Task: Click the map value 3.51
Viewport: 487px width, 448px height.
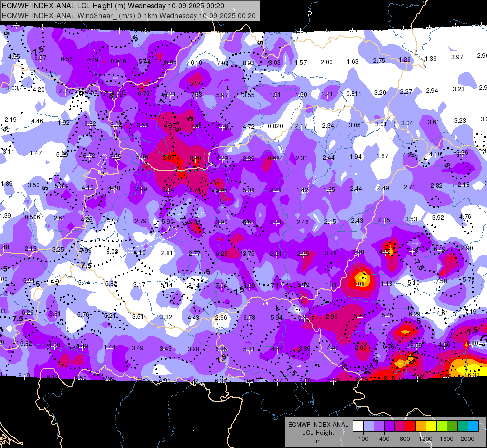Action: coord(138,317)
